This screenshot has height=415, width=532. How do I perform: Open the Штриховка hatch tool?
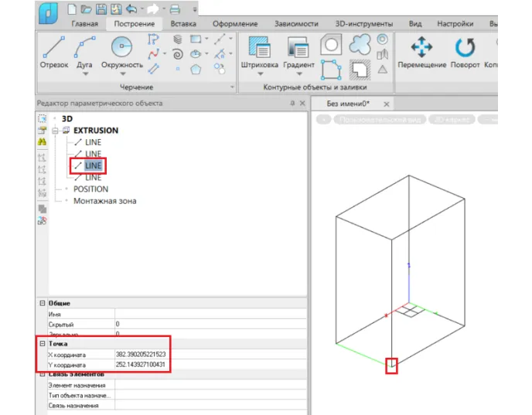pyautogui.click(x=260, y=52)
